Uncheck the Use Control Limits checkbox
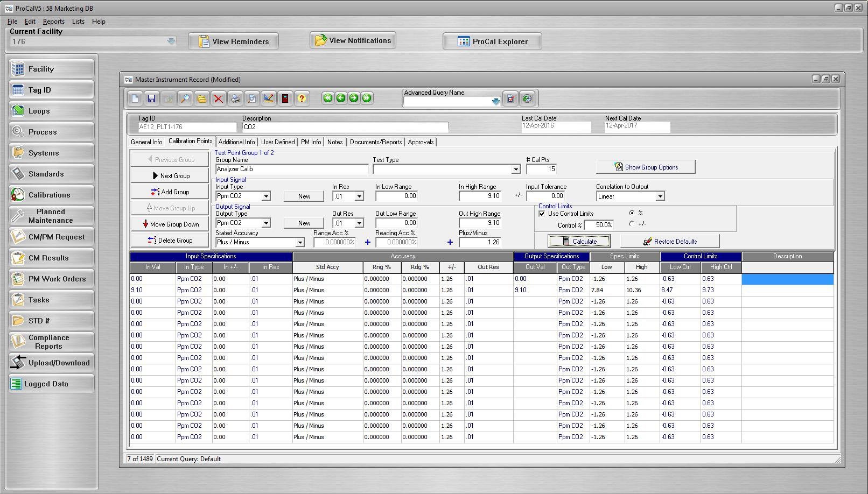 click(542, 213)
